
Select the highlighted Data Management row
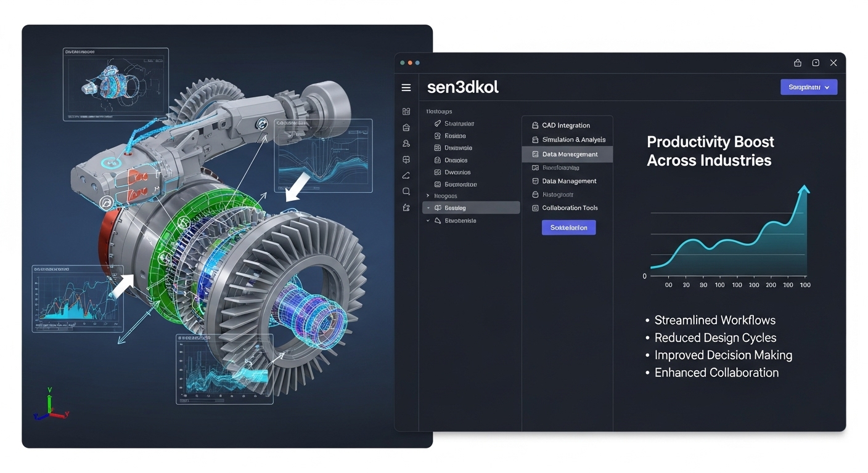[x=567, y=154]
